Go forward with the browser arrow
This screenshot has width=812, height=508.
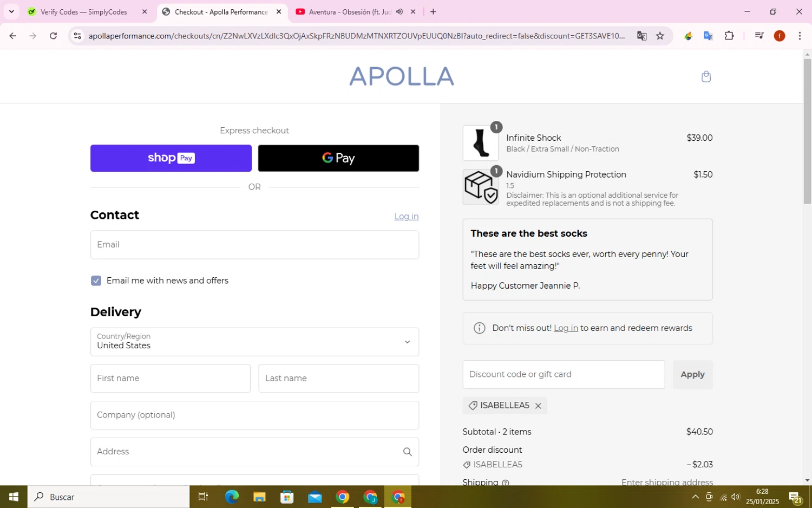(33, 36)
